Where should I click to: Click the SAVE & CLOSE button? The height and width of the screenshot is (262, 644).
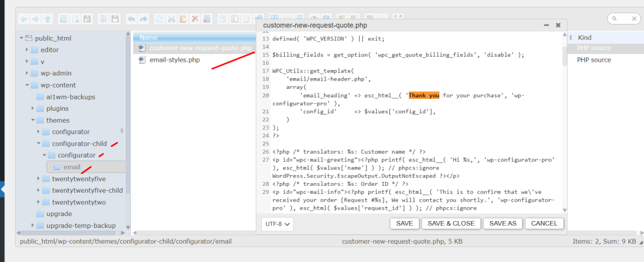point(451,224)
